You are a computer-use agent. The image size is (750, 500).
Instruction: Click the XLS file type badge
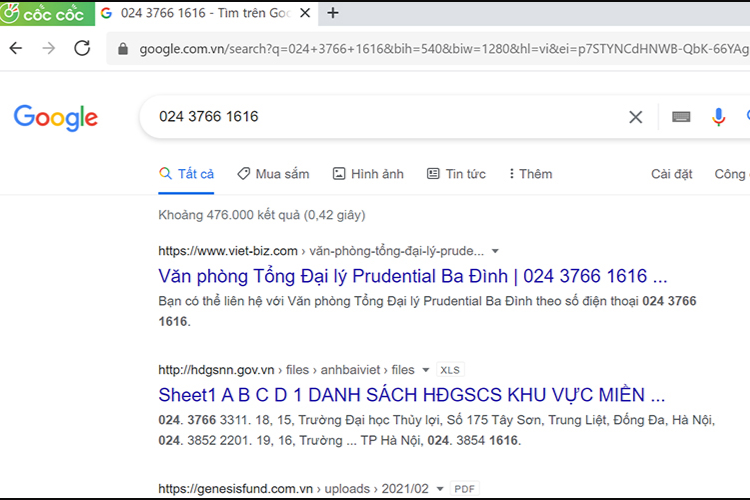(x=450, y=370)
